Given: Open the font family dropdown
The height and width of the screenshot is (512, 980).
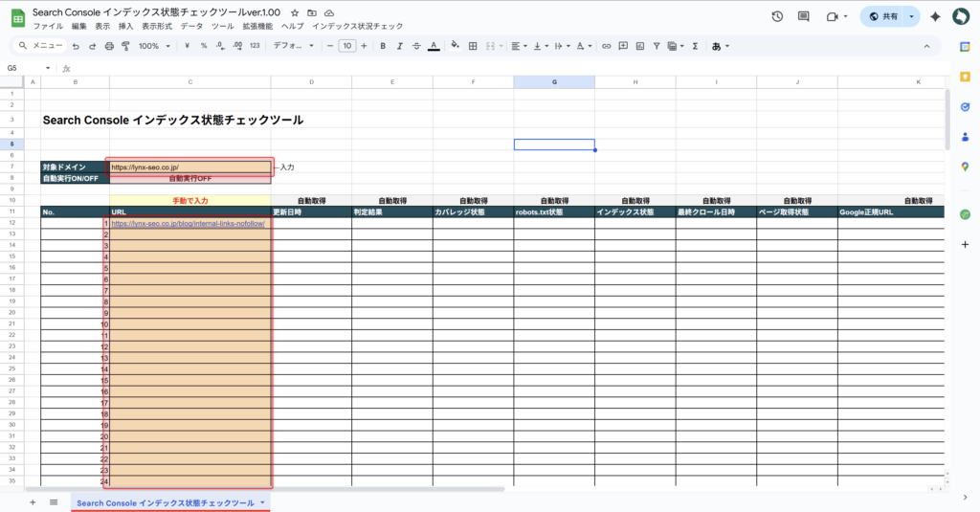Looking at the screenshot, I should pos(294,46).
